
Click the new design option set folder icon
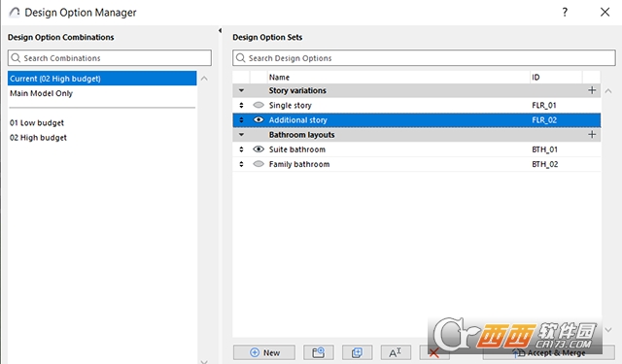pos(319,352)
